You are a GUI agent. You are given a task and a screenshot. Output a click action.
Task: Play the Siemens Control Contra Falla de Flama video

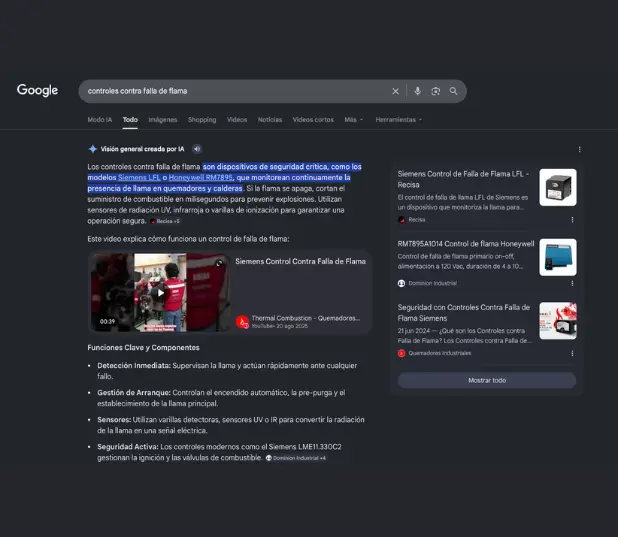tap(161, 293)
